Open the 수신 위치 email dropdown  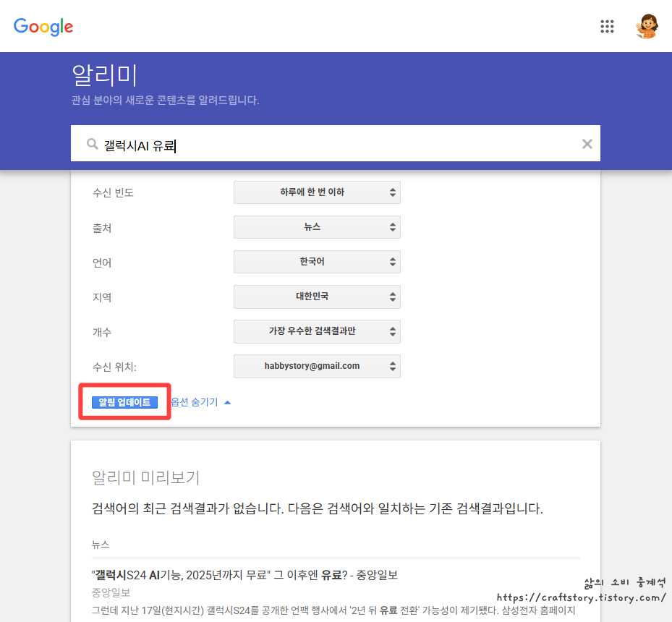tap(317, 366)
